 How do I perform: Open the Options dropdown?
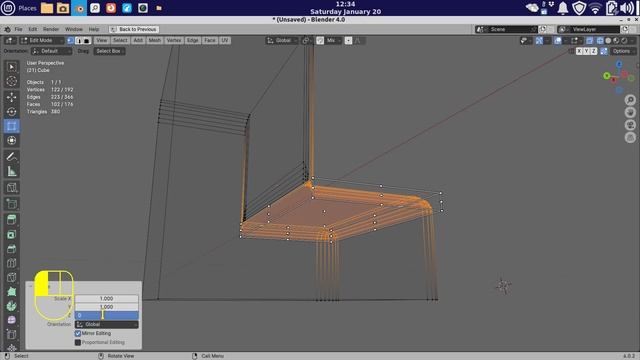tap(623, 51)
